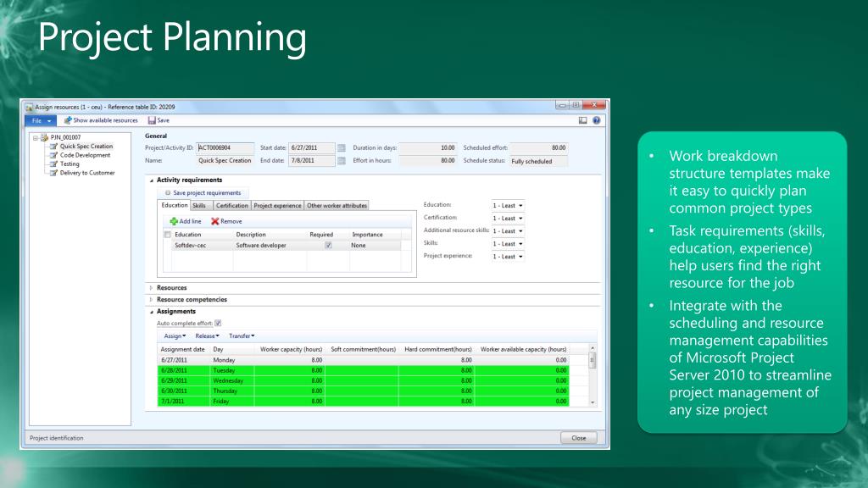Screen dimensions: 868x488
Task: Open the Start date calendar picker
Action: coord(342,148)
